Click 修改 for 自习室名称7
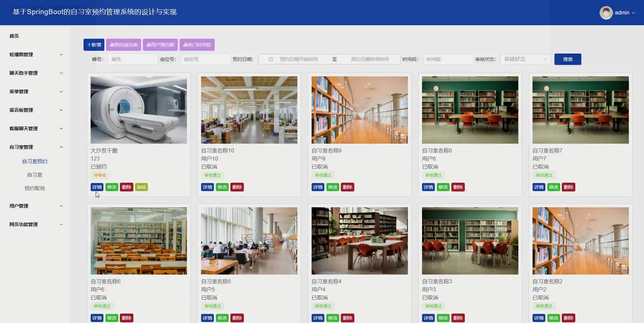This screenshot has width=644, height=323. coord(554,187)
